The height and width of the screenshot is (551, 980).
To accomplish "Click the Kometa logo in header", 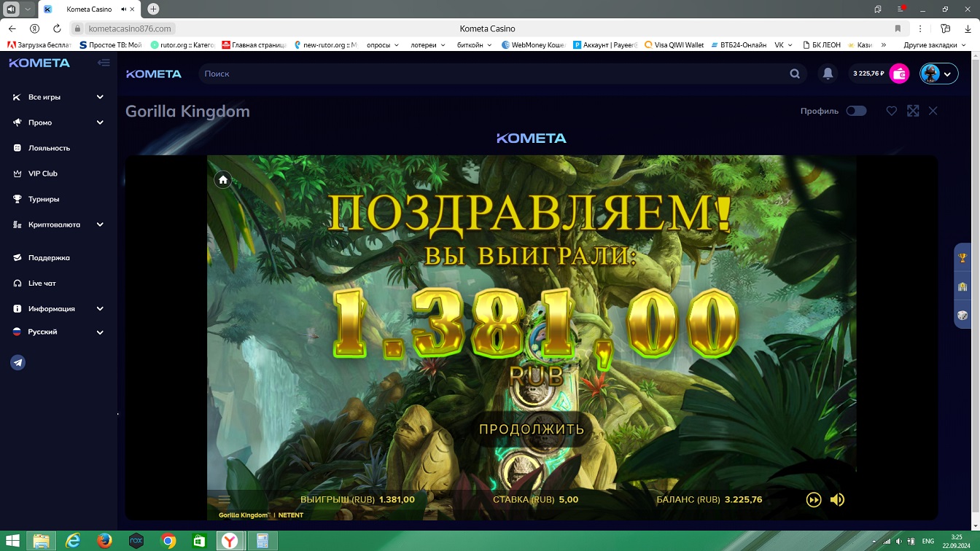I will point(154,74).
